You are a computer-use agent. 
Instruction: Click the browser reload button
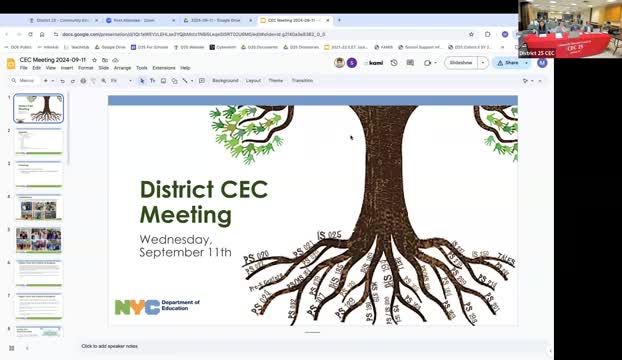pyautogui.click(x=30, y=34)
